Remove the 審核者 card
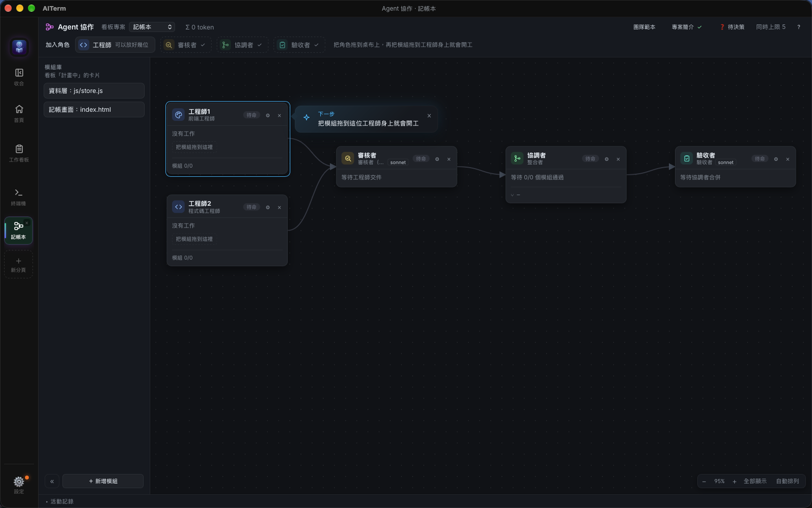The height and width of the screenshot is (508, 812). [x=449, y=159]
